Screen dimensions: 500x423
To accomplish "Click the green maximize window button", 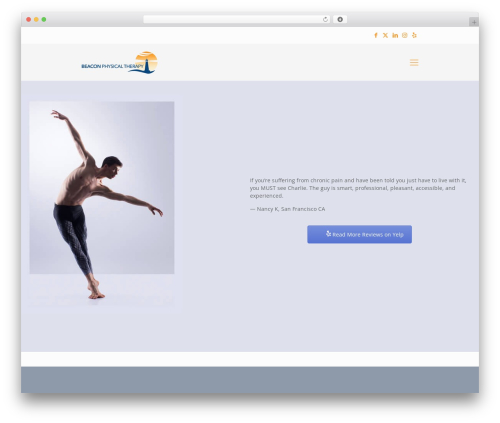I will coord(44,19).
